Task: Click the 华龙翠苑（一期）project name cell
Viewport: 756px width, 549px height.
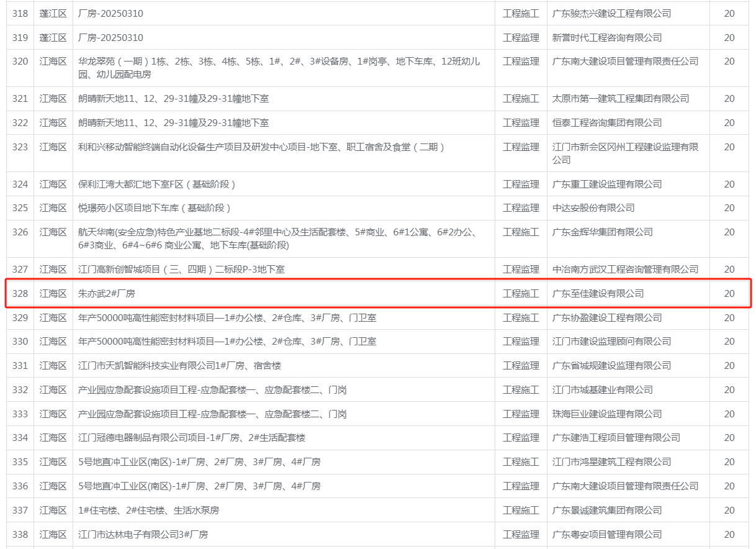Action: pyautogui.click(x=284, y=68)
